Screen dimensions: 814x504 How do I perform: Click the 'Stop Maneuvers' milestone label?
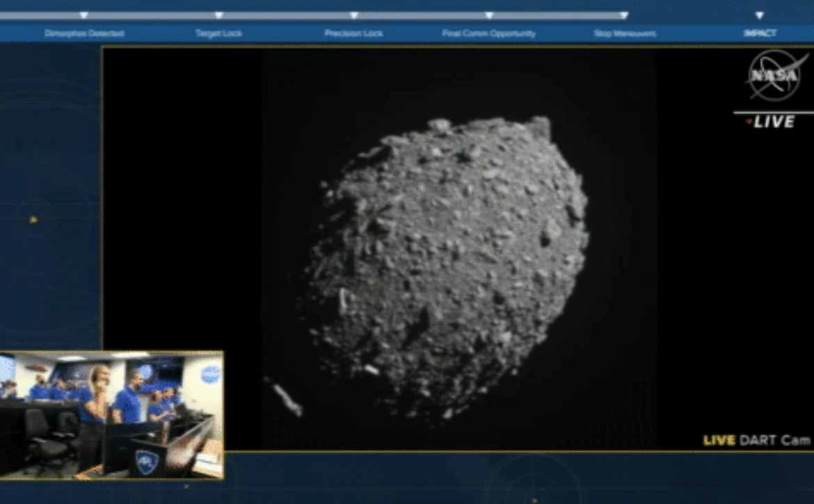(625, 33)
